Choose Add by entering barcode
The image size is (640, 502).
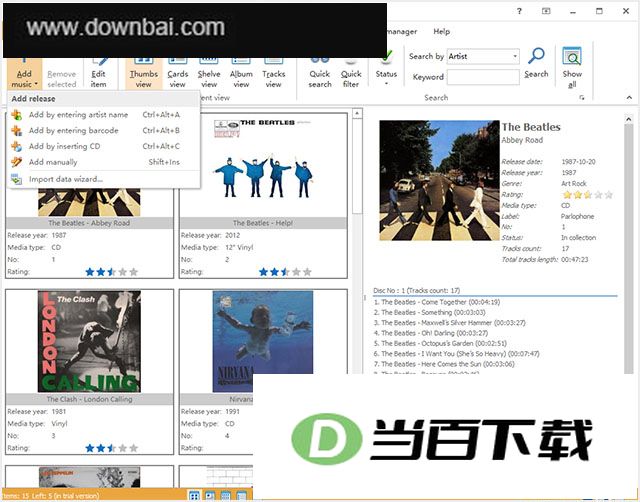(x=104, y=131)
